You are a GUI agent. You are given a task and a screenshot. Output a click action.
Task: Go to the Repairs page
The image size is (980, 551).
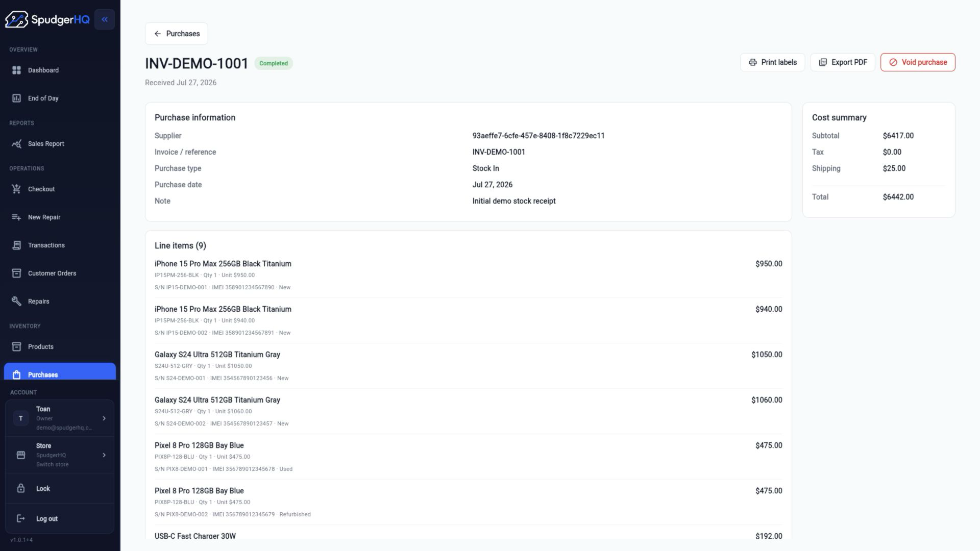(60, 301)
